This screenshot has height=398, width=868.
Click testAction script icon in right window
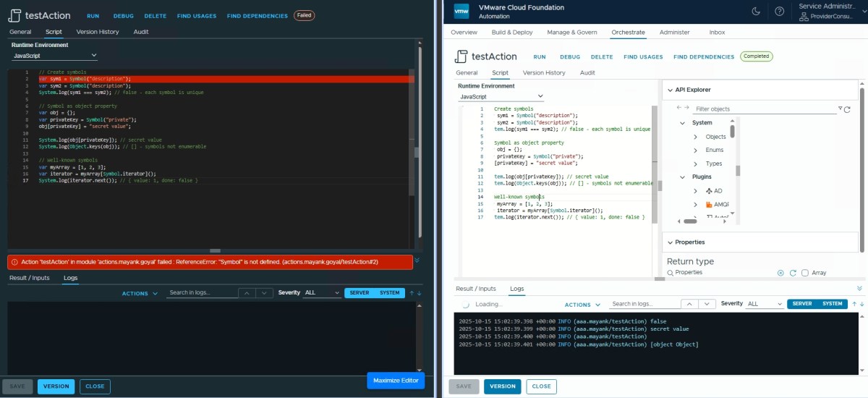[x=461, y=56]
